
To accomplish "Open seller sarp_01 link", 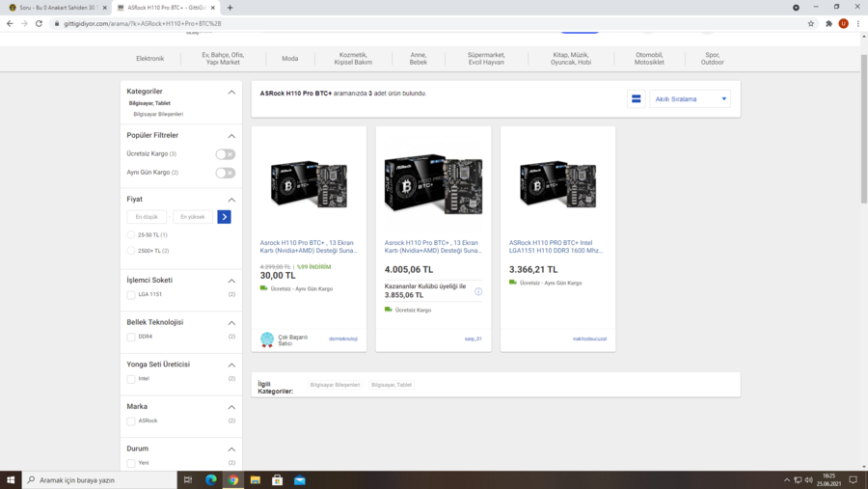I will pyautogui.click(x=474, y=339).
